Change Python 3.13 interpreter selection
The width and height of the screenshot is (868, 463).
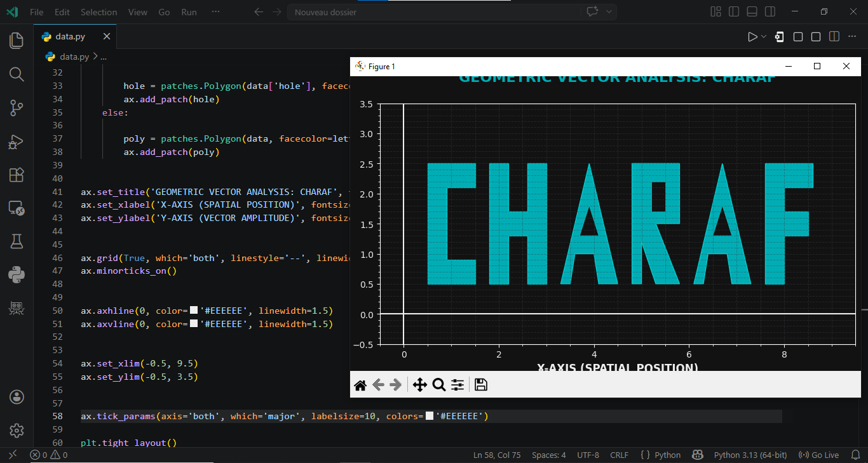[750, 455]
